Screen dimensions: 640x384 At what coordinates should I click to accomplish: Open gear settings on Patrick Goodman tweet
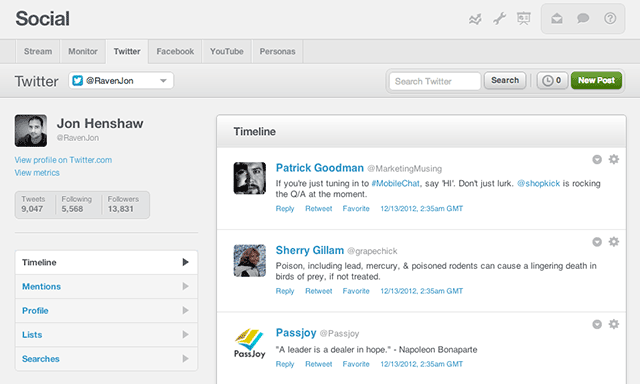[613, 159]
